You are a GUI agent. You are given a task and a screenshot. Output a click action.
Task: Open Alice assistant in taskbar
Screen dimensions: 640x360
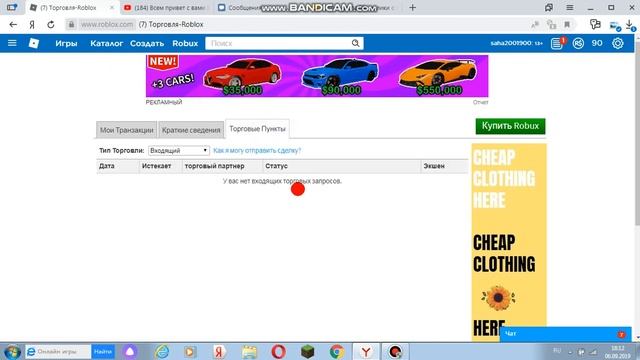click(x=130, y=351)
